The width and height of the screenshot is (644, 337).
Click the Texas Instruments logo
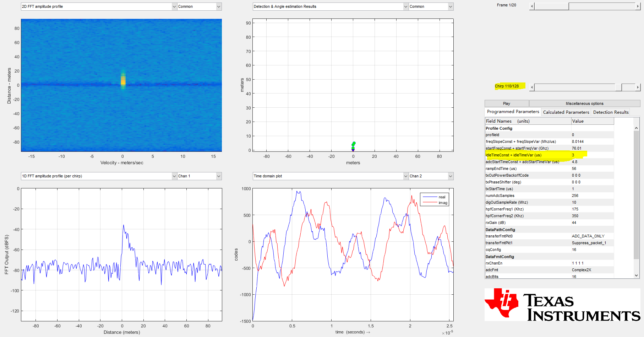click(x=562, y=305)
